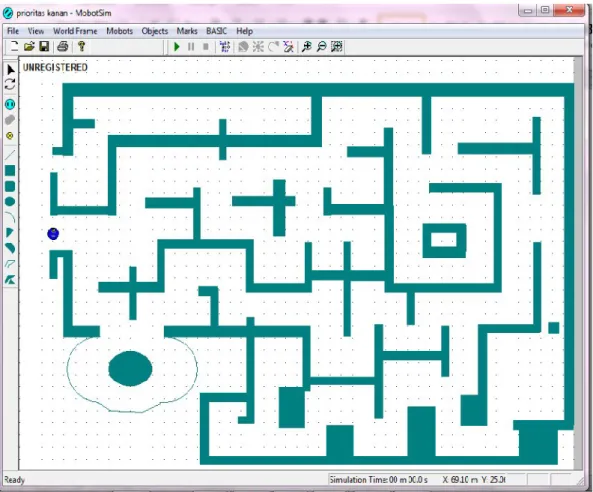Pause the simulation
Image resolution: width=593 pixels, height=492 pixels.
(191, 47)
